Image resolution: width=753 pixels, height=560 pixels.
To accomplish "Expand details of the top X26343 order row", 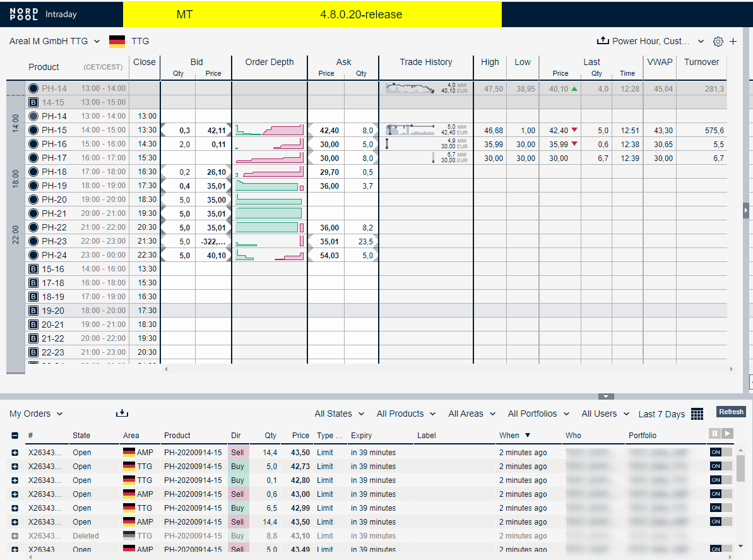I will (16, 452).
